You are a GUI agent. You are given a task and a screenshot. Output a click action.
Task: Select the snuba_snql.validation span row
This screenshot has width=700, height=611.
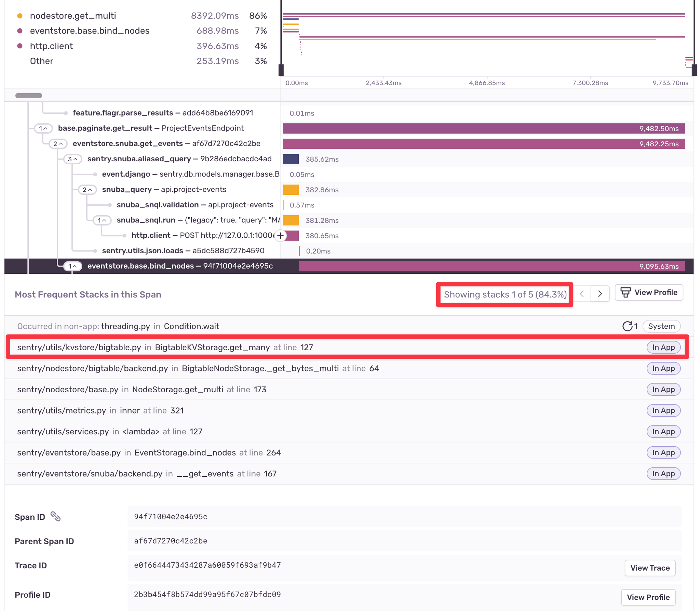[195, 205]
